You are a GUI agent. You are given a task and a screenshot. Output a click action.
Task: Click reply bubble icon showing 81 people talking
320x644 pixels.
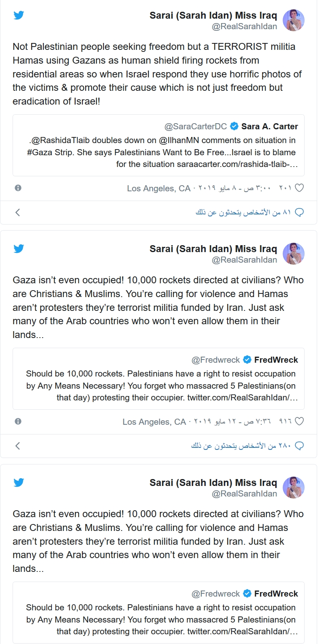tap(299, 212)
